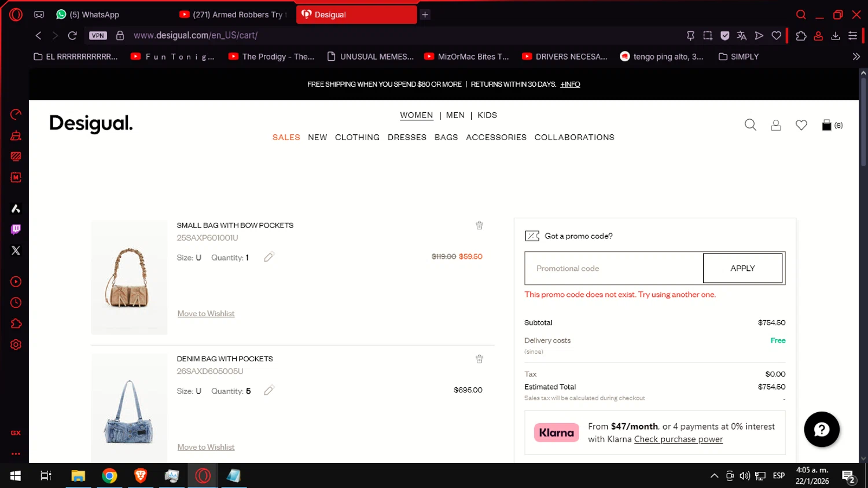
Task: Go back to previous page
Action: [38, 35]
